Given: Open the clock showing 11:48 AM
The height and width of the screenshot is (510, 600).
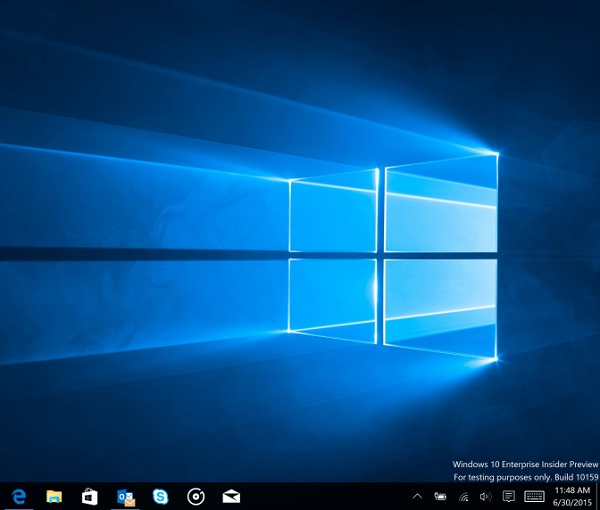Looking at the screenshot, I should coord(572,497).
